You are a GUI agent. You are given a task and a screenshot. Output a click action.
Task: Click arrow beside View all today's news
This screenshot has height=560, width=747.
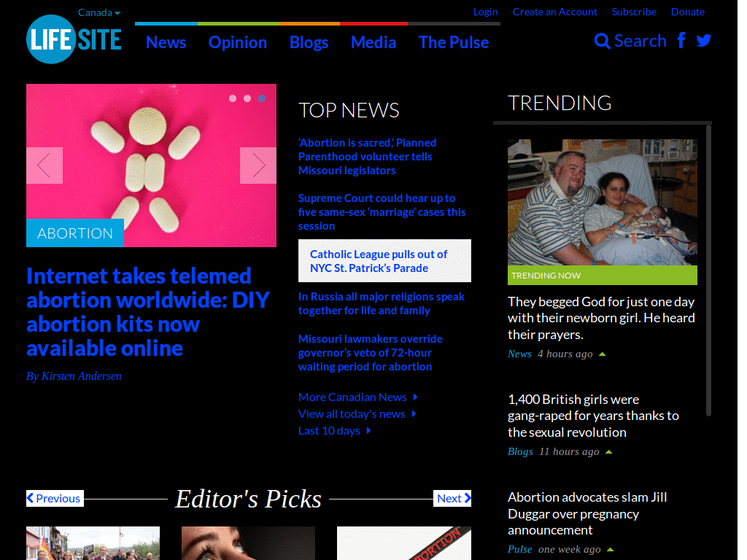(x=414, y=414)
